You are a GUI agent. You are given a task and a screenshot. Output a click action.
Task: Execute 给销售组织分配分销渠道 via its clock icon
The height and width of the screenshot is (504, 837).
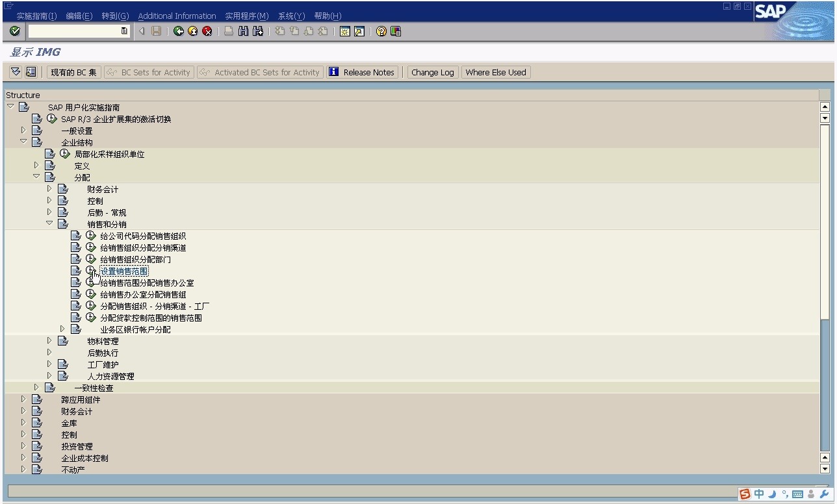click(x=91, y=247)
